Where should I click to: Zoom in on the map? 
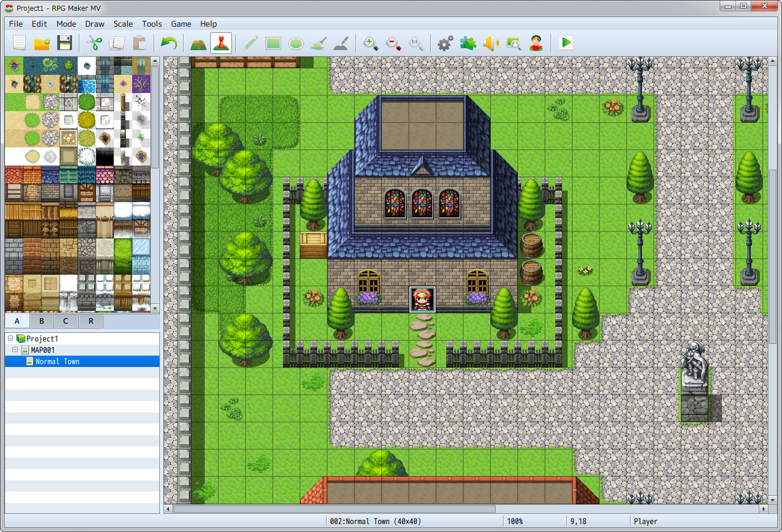(x=371, y=43)
